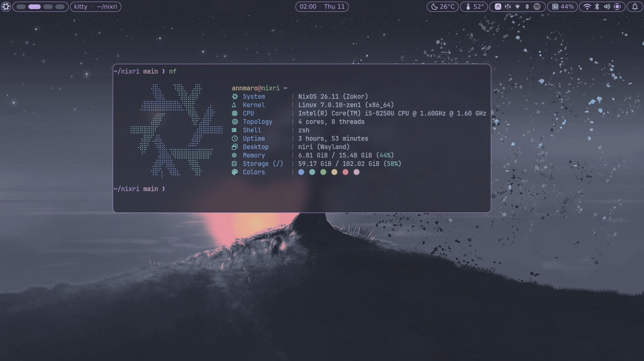Click the '59.17 GiB / 102.02 GiB' storage value
The image size is (644, 361).
pos(339,164)
